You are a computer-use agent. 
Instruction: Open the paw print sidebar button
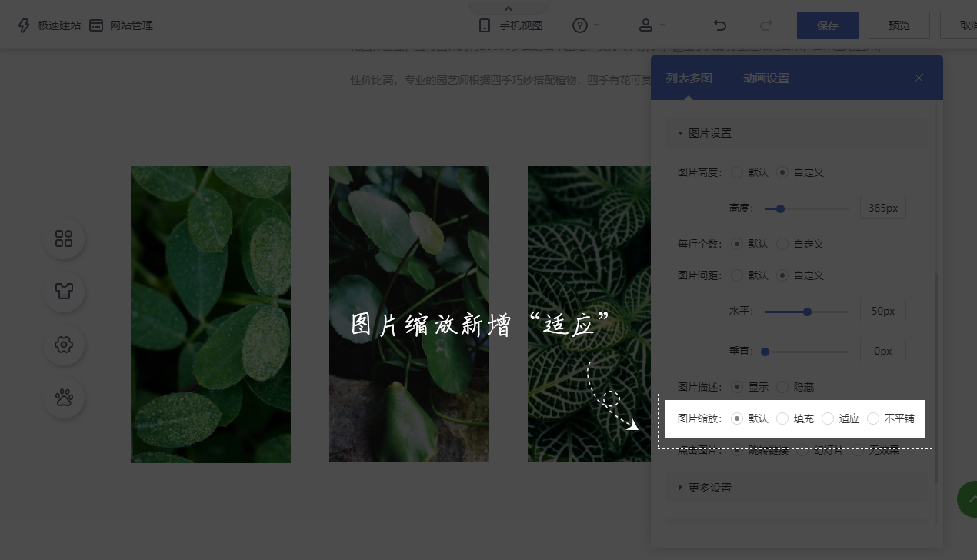coord(64,398)
